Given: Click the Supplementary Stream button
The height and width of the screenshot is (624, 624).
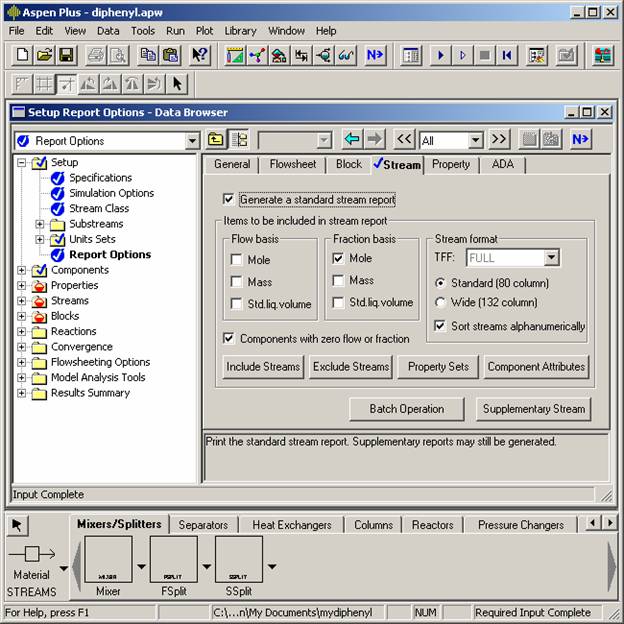Looking at the screenshot, I should point(532,409).
